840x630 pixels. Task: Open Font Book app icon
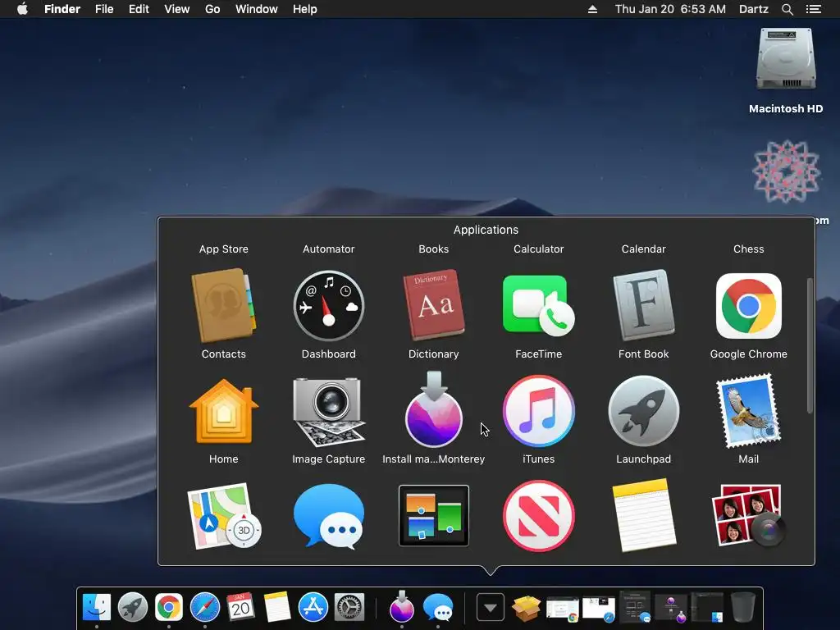[643, 305]
